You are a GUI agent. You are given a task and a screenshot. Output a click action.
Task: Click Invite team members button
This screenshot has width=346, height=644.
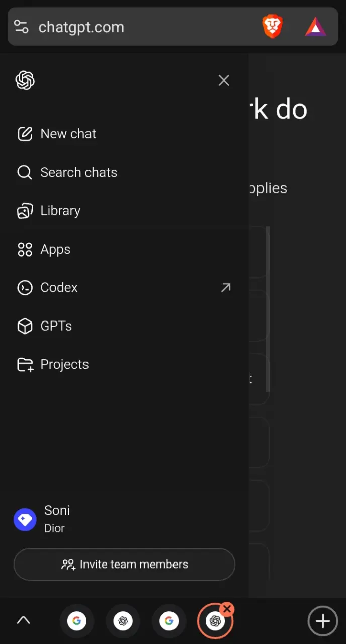click(124, 565)
